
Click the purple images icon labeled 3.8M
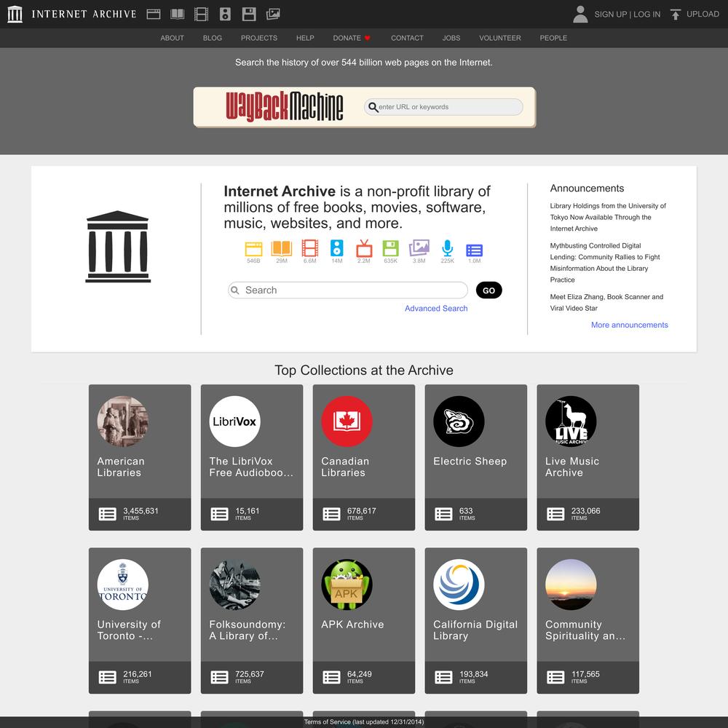click(419, 248)
